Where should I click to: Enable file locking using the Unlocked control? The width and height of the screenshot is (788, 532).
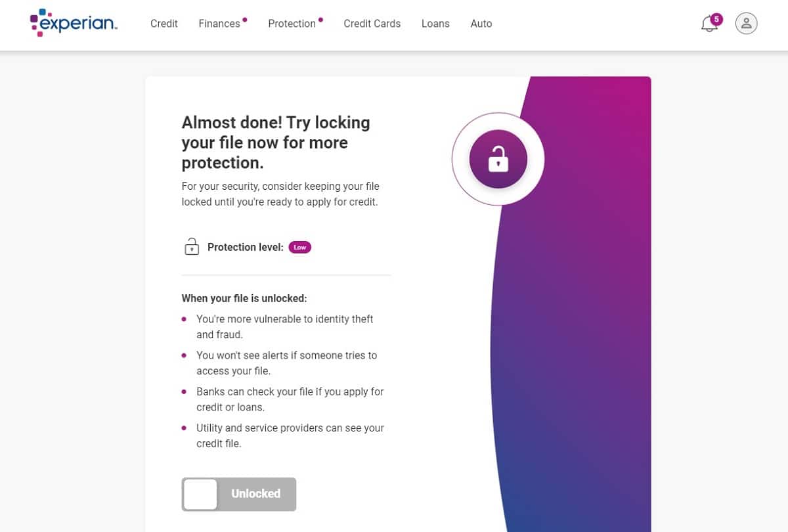click(238, 493)
